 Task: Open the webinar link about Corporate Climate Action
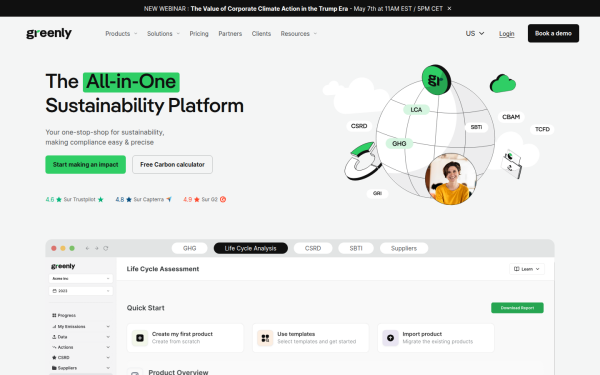click(269, 8)
